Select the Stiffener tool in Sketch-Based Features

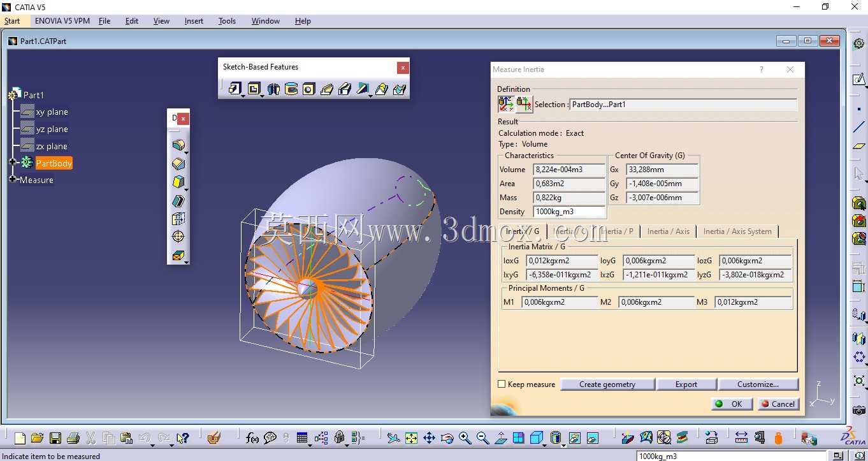pos(363,89)
